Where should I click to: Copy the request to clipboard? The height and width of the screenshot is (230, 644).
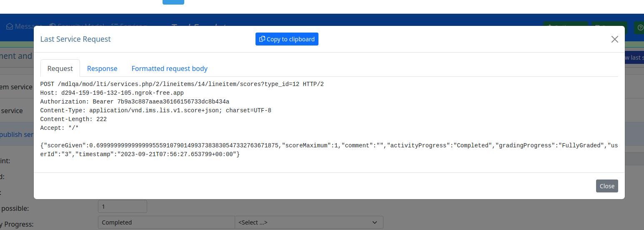[x=287, y=39]
